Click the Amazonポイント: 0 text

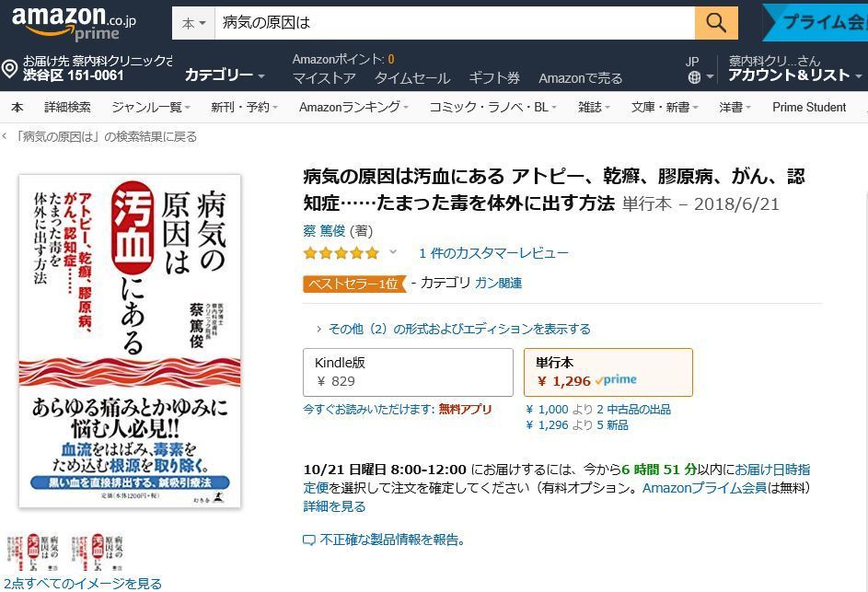[x=343, y=59]
